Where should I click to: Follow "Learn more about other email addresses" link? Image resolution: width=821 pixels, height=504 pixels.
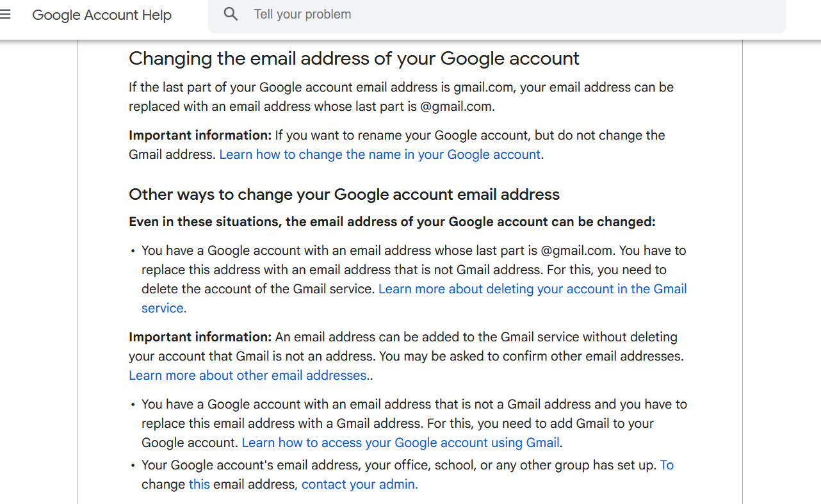click(x=247, y=375)
